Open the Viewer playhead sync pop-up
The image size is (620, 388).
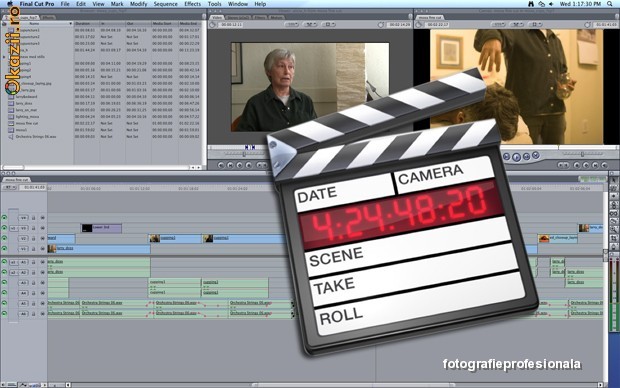[309, 25]
